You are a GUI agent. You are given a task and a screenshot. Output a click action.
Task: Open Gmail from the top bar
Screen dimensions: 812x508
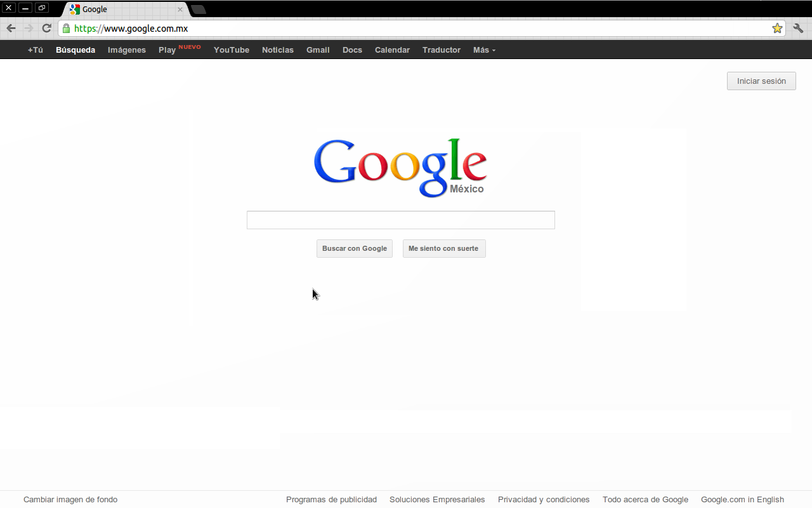click(x=318, y=50)
